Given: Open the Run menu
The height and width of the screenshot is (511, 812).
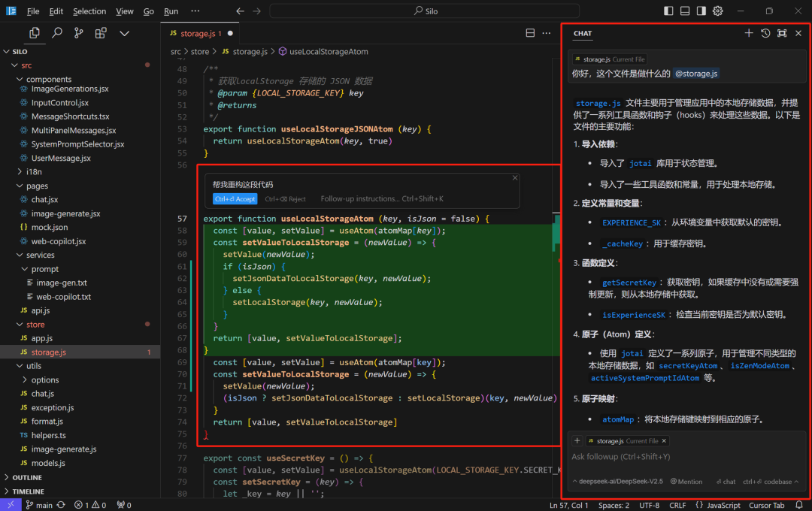Looking at the screenshot, I should pos(171,11).
